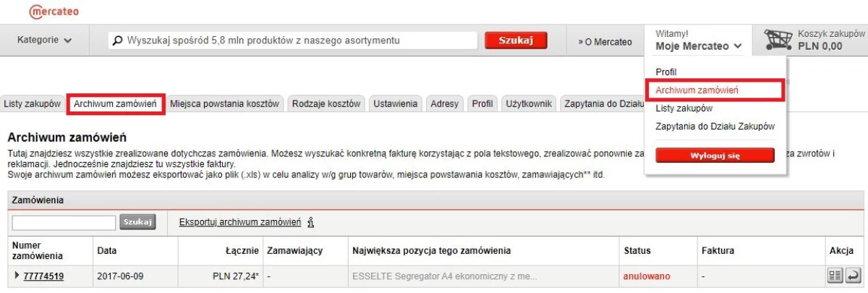
Task: Choose Profil from the account menu
Action: click(x=665, y=72)
